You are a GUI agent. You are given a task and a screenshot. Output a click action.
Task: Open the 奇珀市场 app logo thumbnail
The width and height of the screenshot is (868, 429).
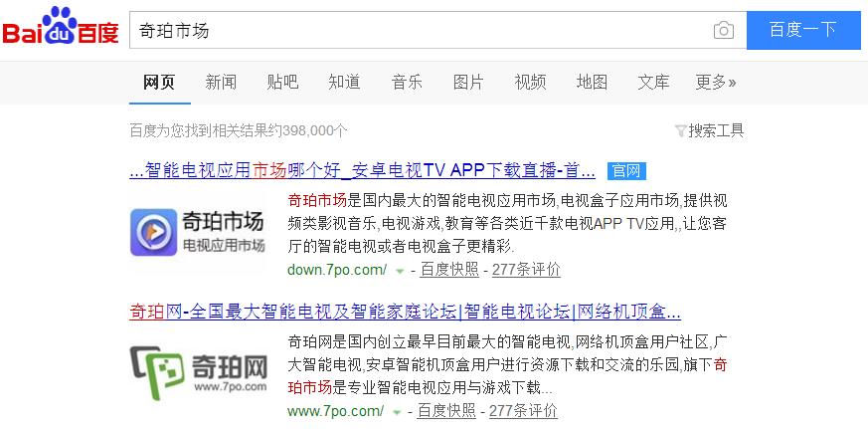[x=198, y=232]
